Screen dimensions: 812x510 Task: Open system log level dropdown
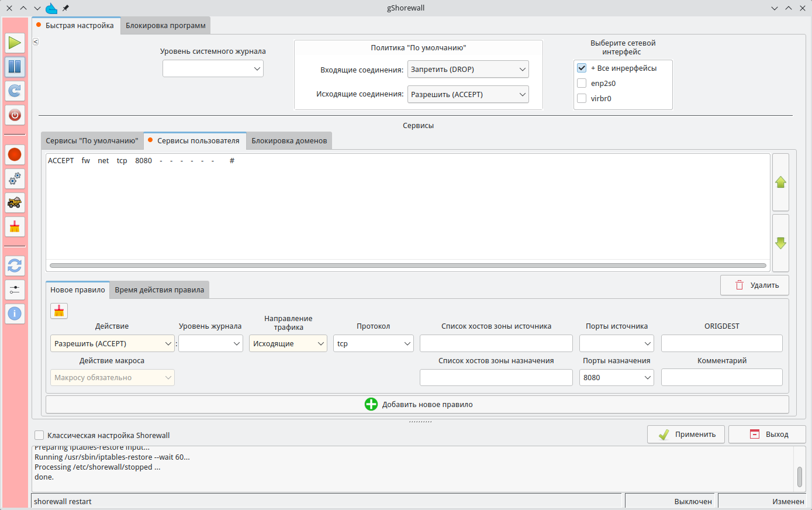coord(213,68)
